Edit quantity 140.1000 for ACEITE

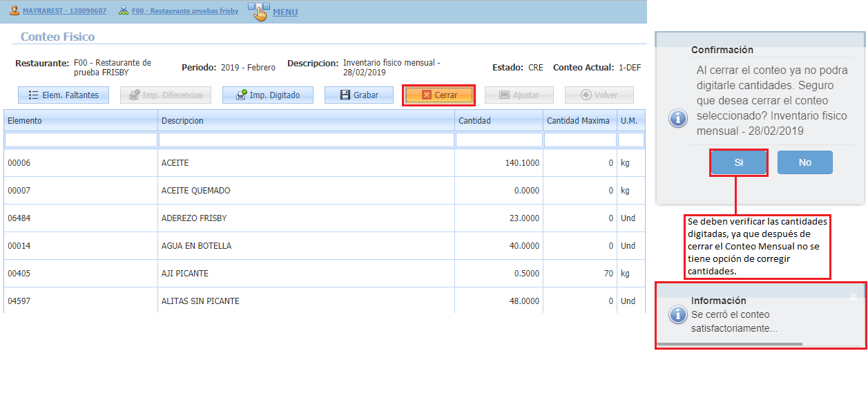(499, 163)
